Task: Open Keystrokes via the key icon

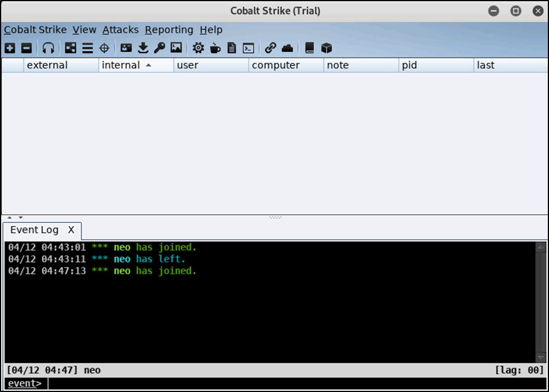Action: coord(159,48)
